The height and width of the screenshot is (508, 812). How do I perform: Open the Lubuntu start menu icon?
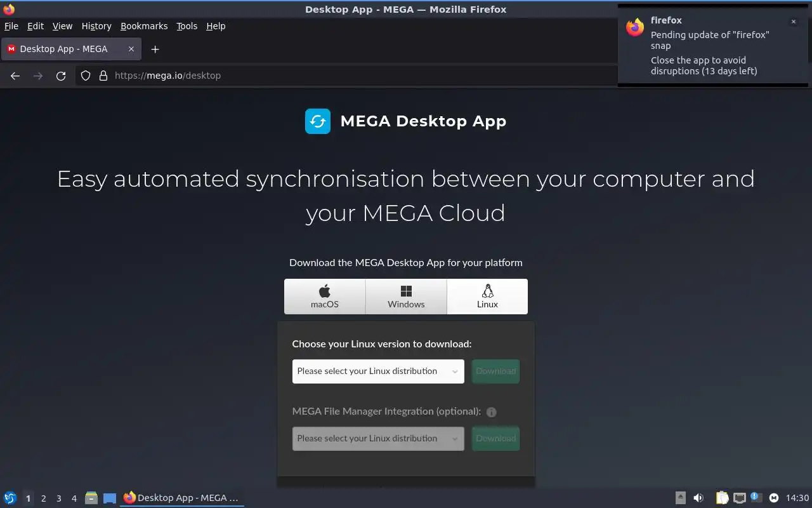(x=10, y=498)
